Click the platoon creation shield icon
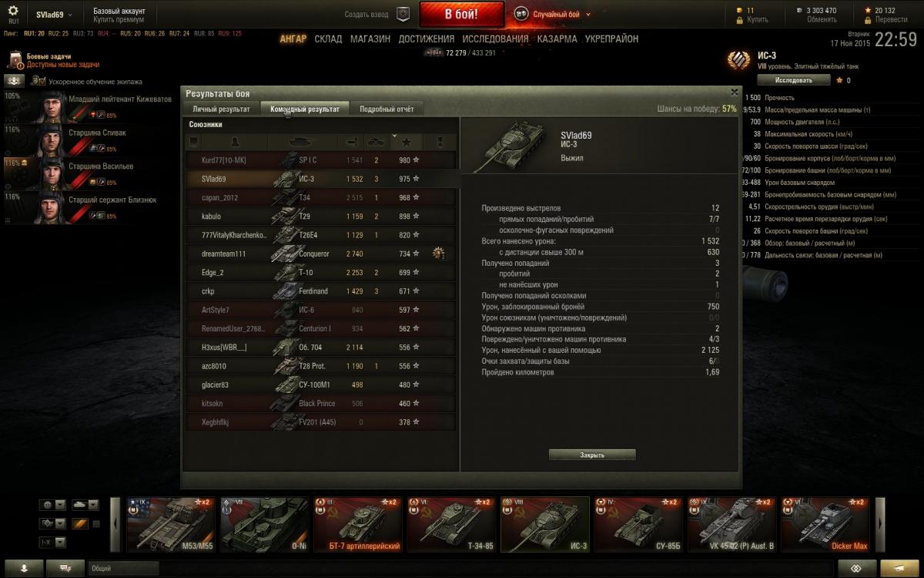Screen dimensions: 924x578 [403, 14]
